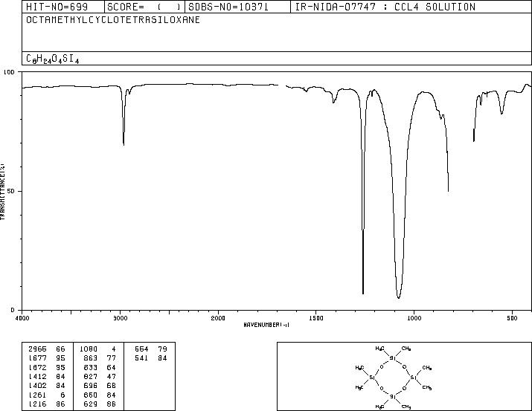Select the 2966 66 peak table entry

[x=46, y=349]
